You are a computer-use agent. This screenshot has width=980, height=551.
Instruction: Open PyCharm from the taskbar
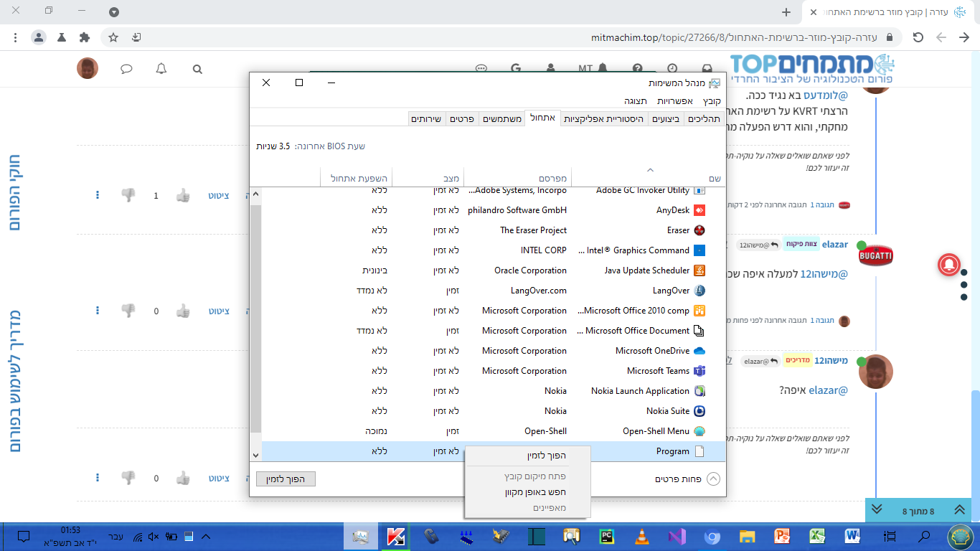click(606, 537)
